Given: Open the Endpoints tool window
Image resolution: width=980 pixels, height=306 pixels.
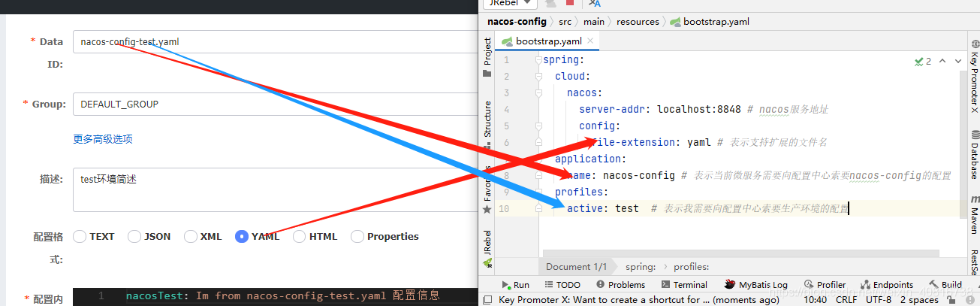Looking at the screenshot, I should pos(886,285).
